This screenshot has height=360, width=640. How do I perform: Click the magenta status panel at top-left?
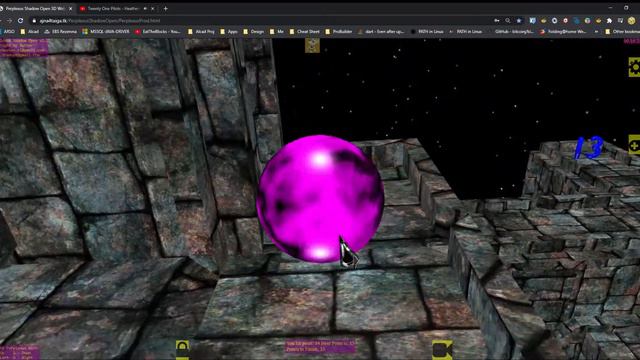[24, 47]
